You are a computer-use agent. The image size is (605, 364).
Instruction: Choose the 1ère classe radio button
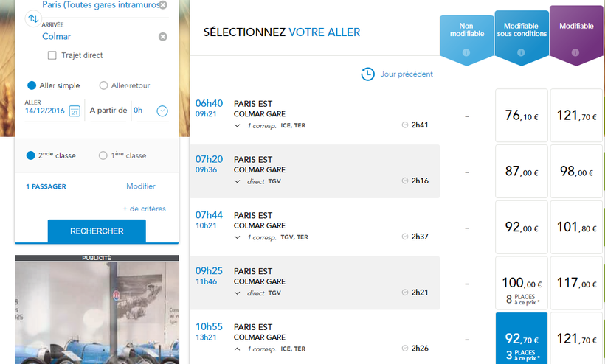click(x=103, y=155)
